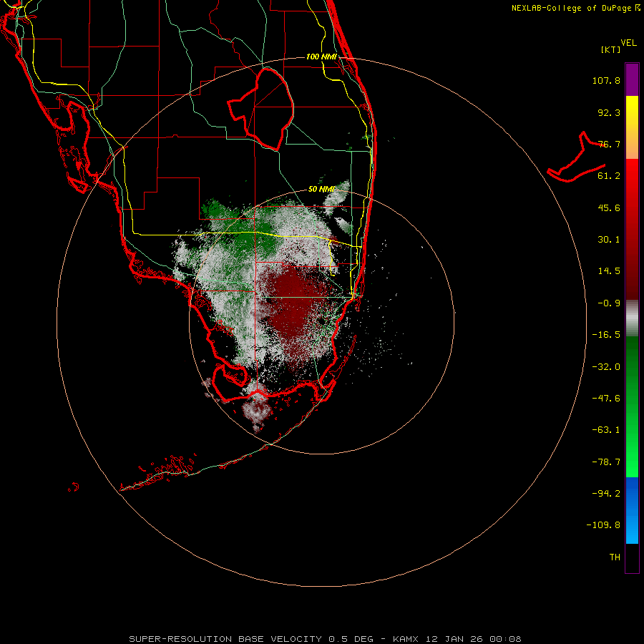Click the Super-Resolution Base Velocity caption text

tap(326, 639)
